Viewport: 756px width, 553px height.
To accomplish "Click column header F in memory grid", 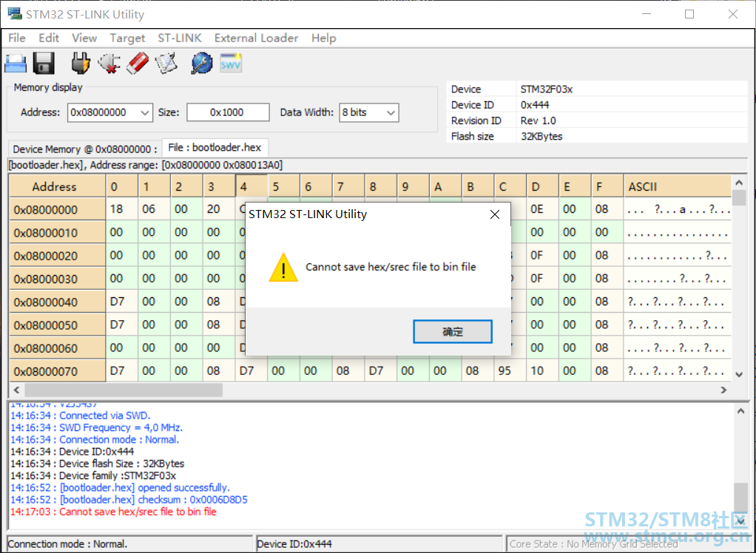I will tap(607, 186).
